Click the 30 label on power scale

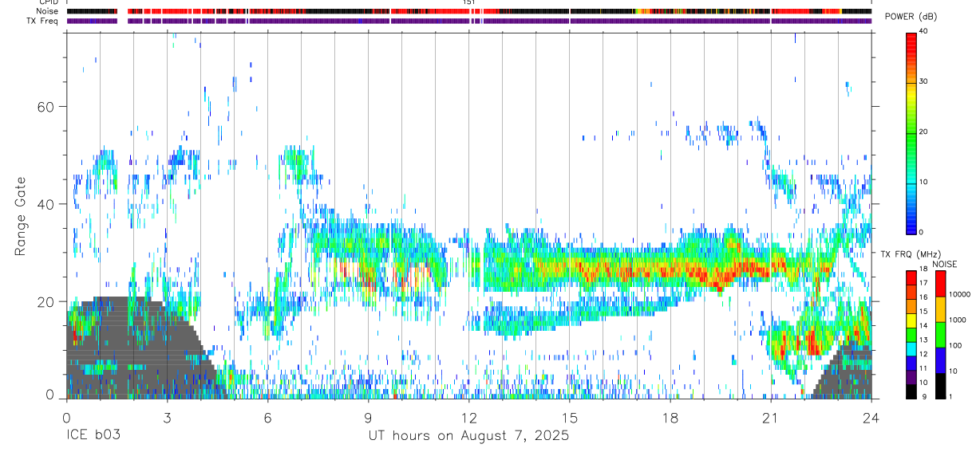click(924, 82)
